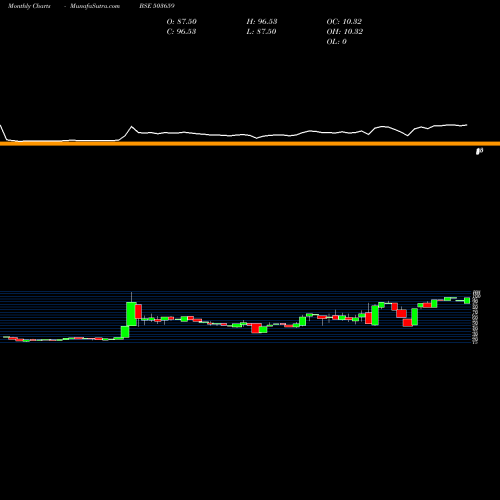Click the price axis labels beside the candlestick chart
The height and width of the screenshot is (500, 500).
coord(476,317)
